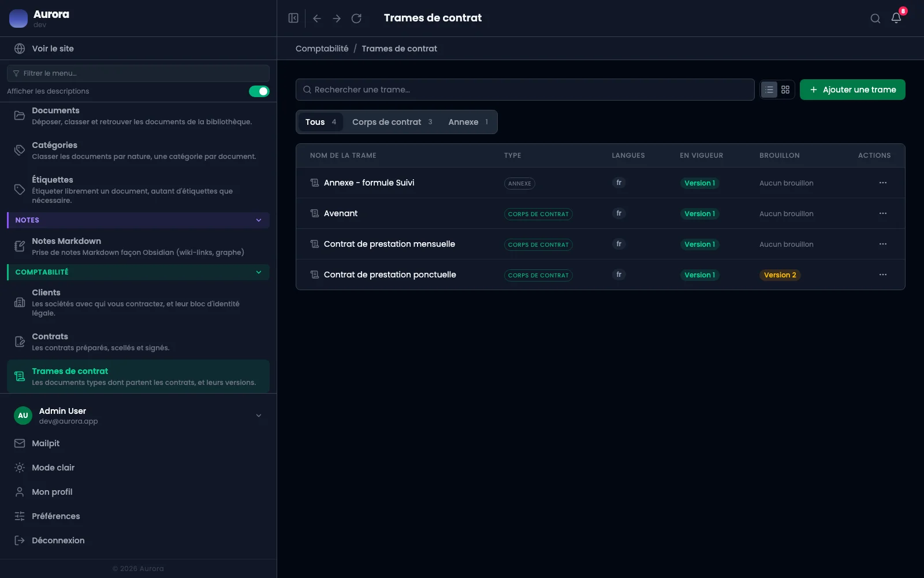Open actions for Contrat de prestation ponctuelle
The image size is (924, 578).
(883, 275)
